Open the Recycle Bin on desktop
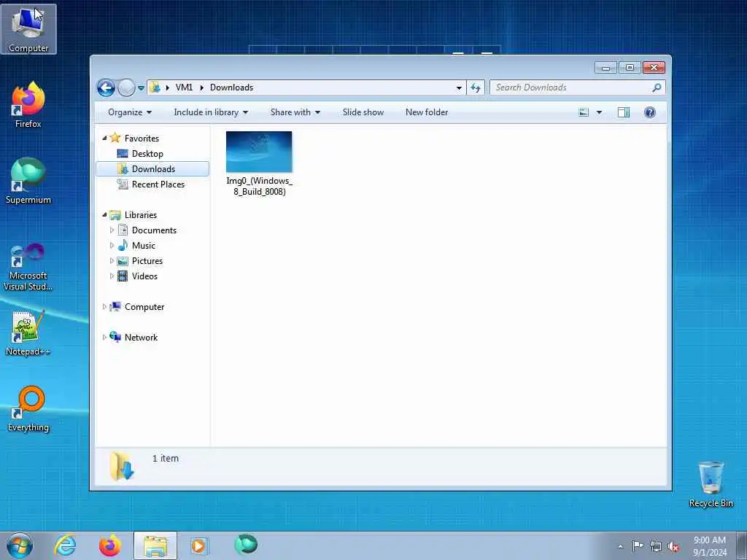Viewport: 747px width, 560px height. (711, 484)
